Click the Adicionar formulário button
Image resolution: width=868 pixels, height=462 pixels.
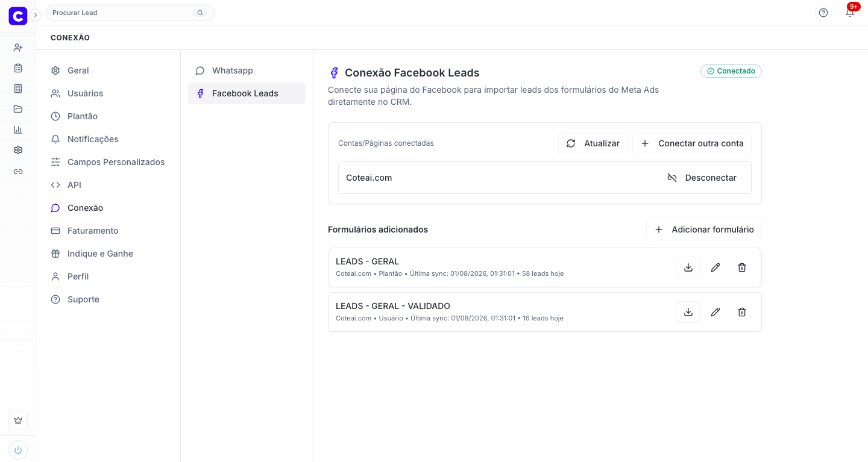click(x=704, y=229)
